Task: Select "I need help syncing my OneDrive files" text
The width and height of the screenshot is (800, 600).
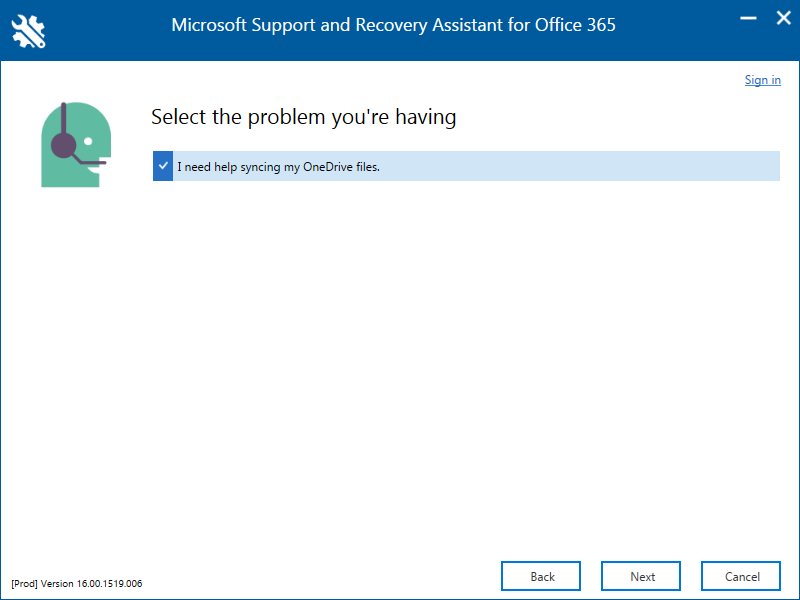Action: [278, 167]
